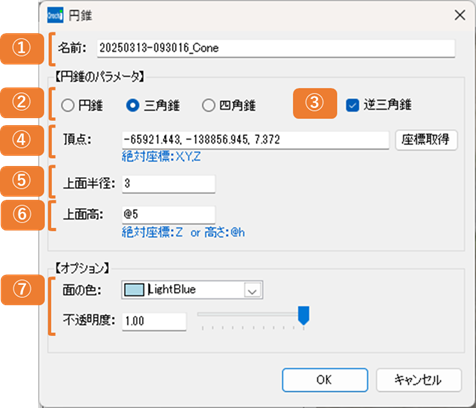Click the 座標取得 button
This screenshot has height=408, width=476.
426,140
